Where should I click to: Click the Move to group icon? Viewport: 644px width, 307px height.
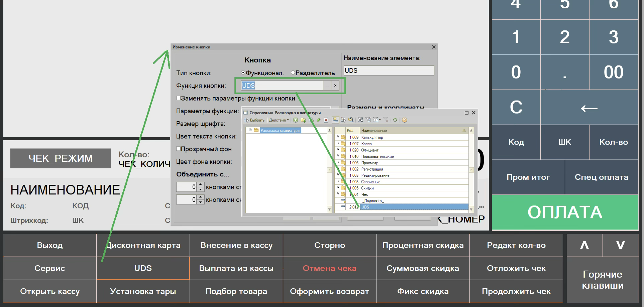343,120
